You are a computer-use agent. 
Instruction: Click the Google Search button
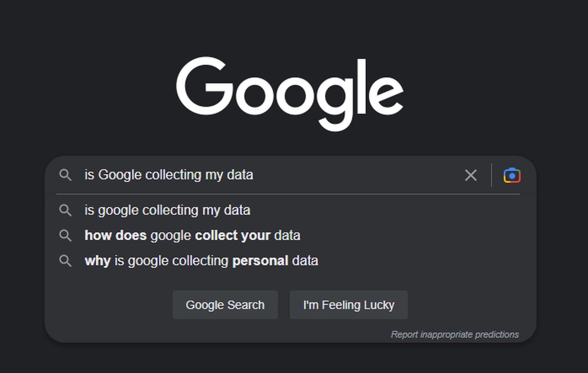pyautogui.click(x=225, y=305)
